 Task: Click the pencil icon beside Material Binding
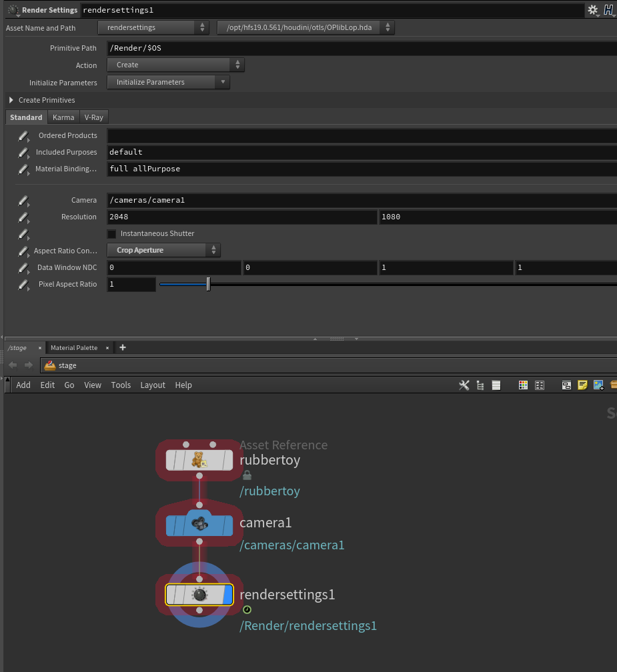23,170
